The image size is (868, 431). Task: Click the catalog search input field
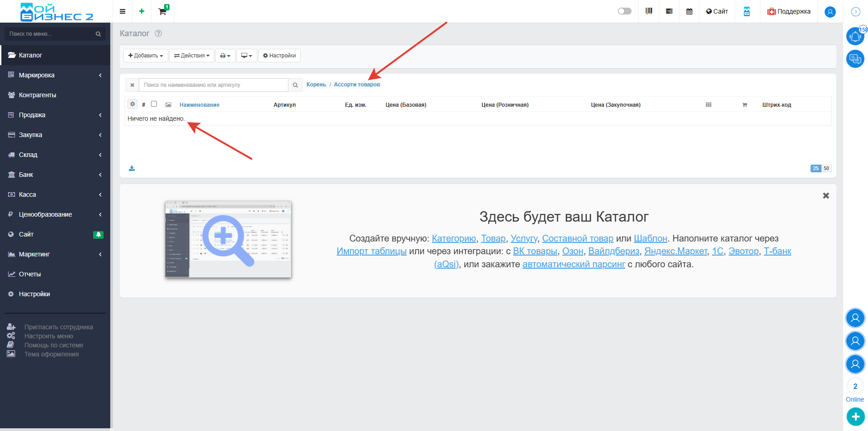(x=213, y=85)
